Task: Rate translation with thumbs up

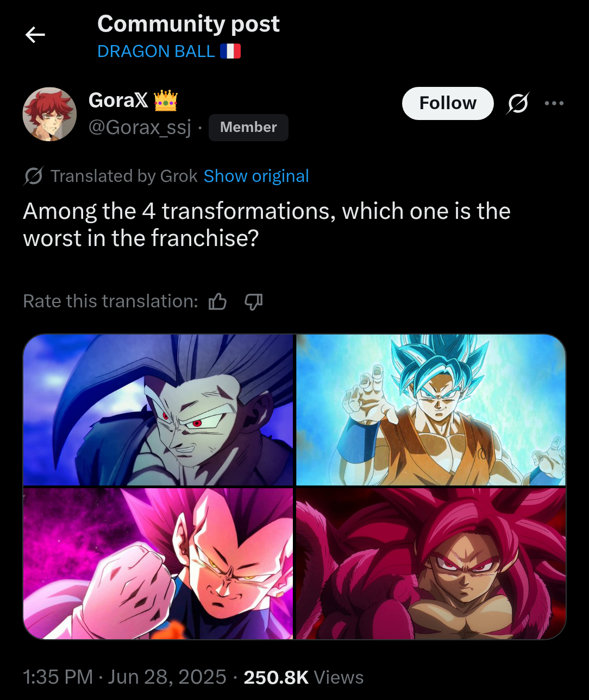Action: point(218,301)
